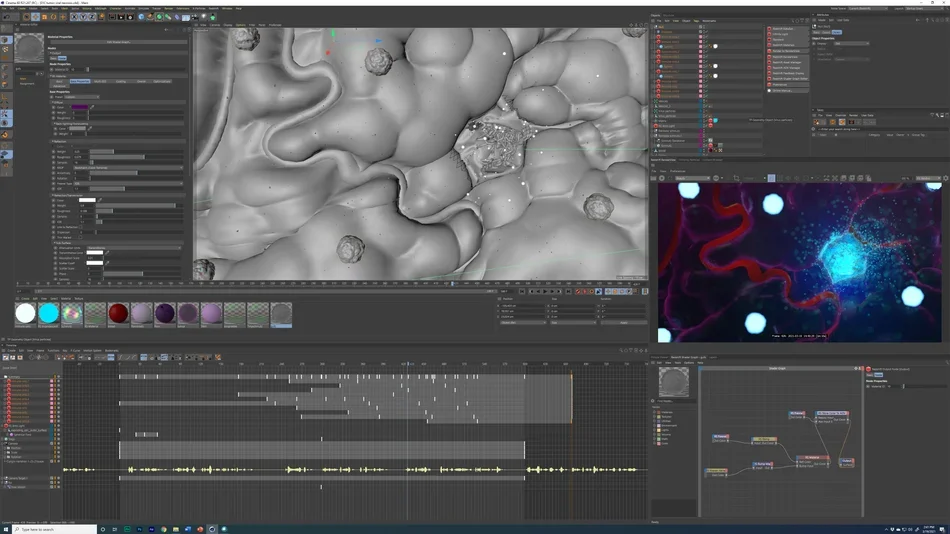Viewport: 950px width, 534px height.
Task: Click the green subdivision generator icon
Action: click(x=159, y=17)
